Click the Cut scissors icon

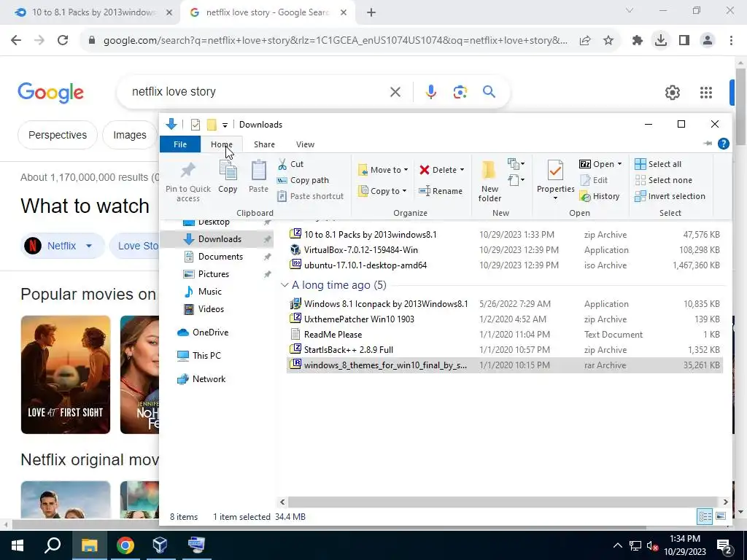282,164
